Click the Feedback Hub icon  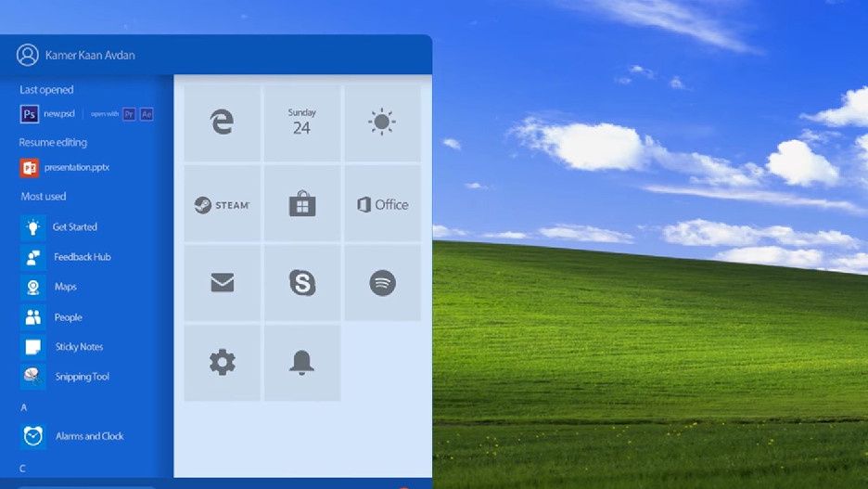[x=33, y=257]
